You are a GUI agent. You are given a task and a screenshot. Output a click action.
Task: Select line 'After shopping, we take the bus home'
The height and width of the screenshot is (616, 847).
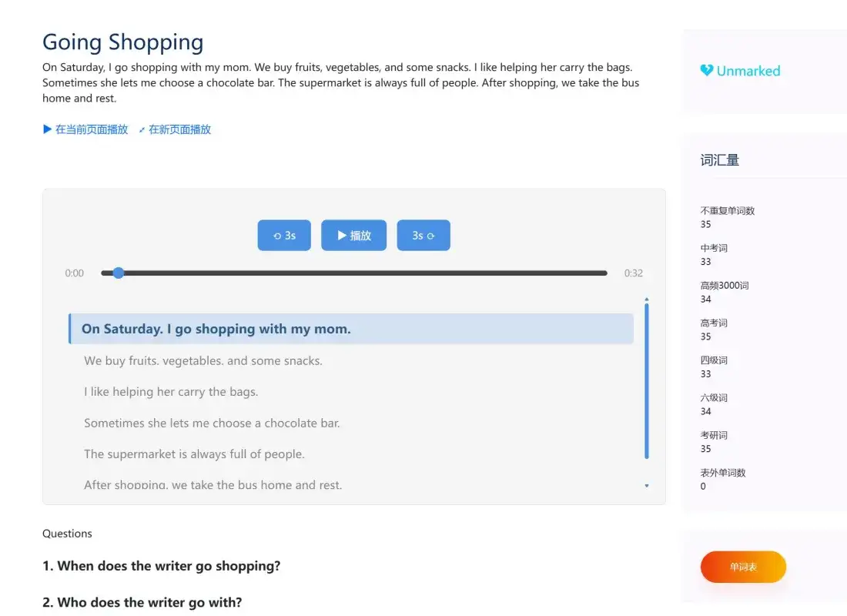(213, 485)
